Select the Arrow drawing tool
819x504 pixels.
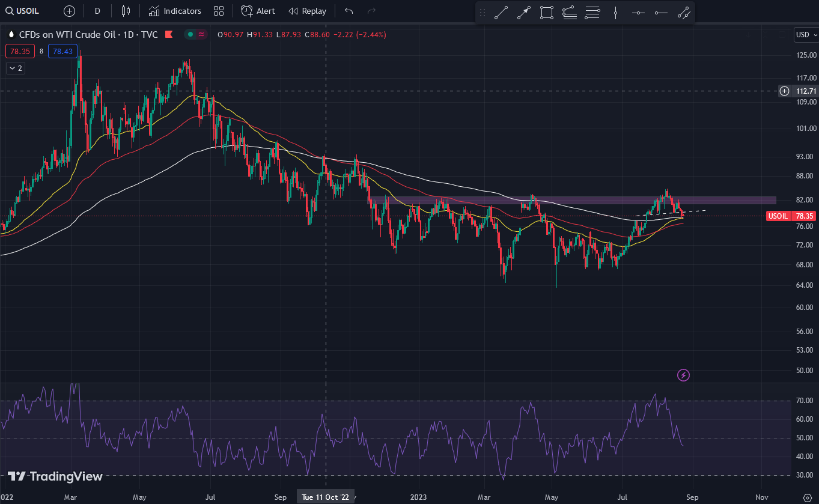click(524, 12)
